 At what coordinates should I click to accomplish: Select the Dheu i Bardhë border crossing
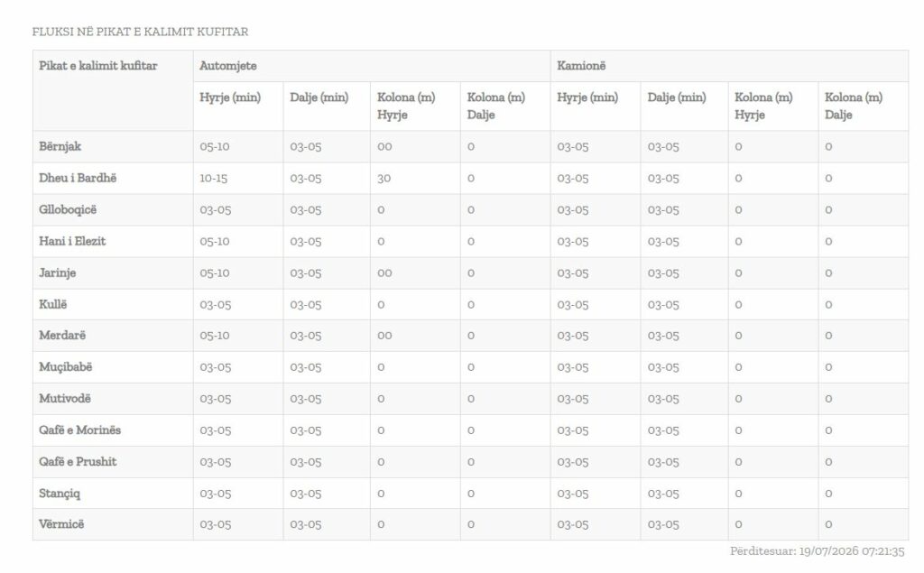78,178
